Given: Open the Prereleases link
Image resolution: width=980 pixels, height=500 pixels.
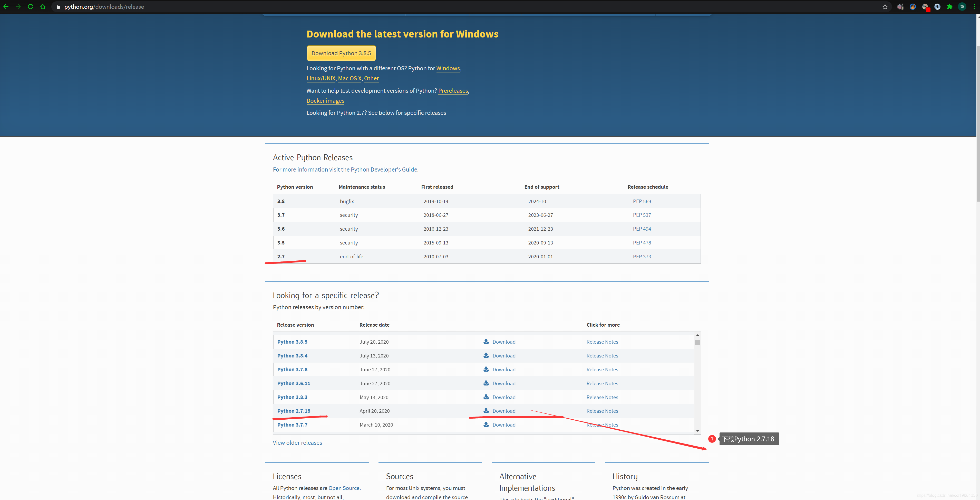Looking at the screenshot, I should click(x=453, y=91).
